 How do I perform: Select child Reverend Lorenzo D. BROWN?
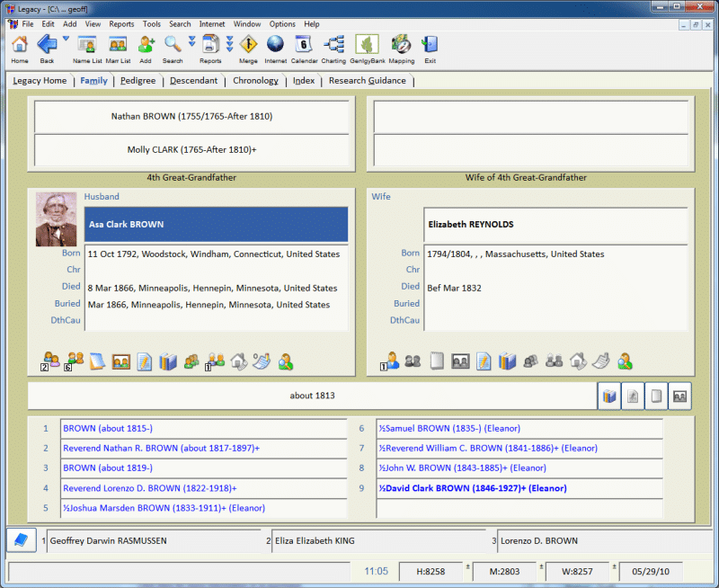pos(149,488)
